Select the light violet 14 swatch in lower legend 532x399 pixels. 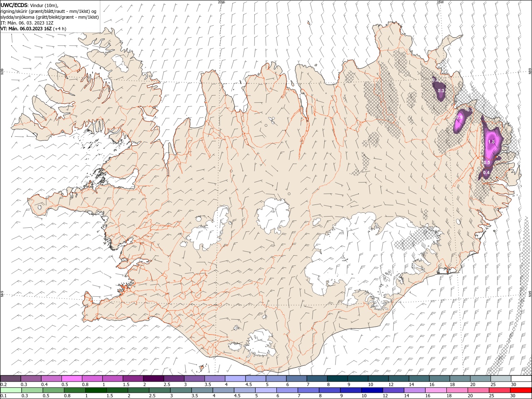tap(414, 390)
